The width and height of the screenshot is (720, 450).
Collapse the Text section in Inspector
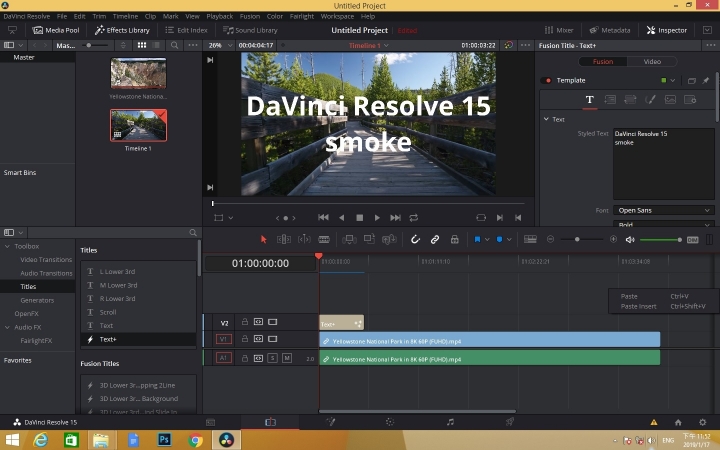click(x=546, y=119)
